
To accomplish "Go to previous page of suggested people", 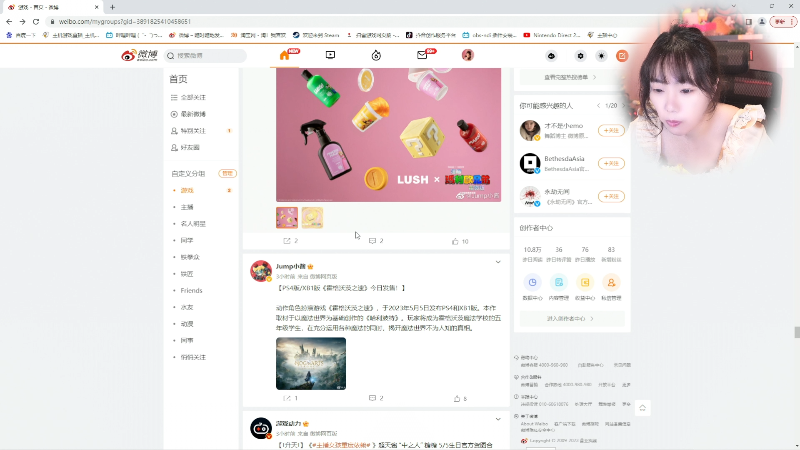I will coord(598,106).
